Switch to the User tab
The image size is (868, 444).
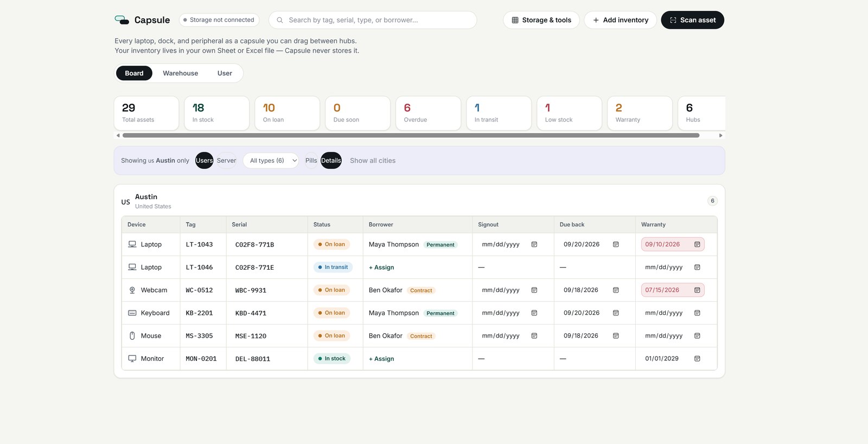click(225, 73)
